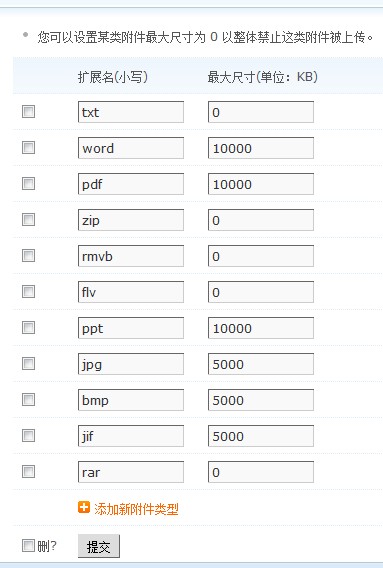Click the 提交 submit button

[x=99, y=546]
